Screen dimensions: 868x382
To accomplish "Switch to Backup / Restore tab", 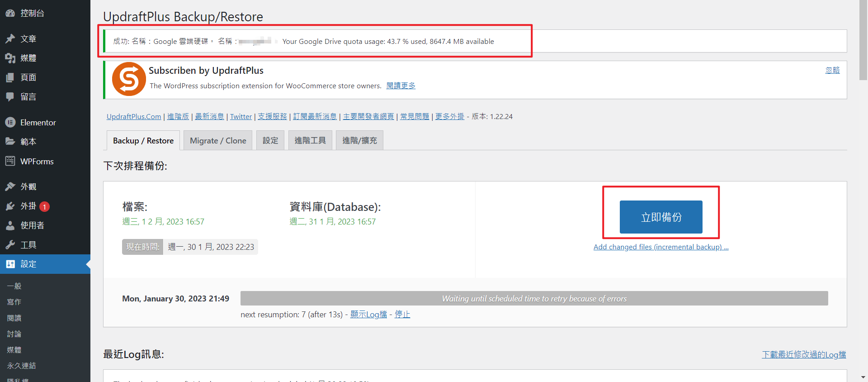I will coord(143,140).
